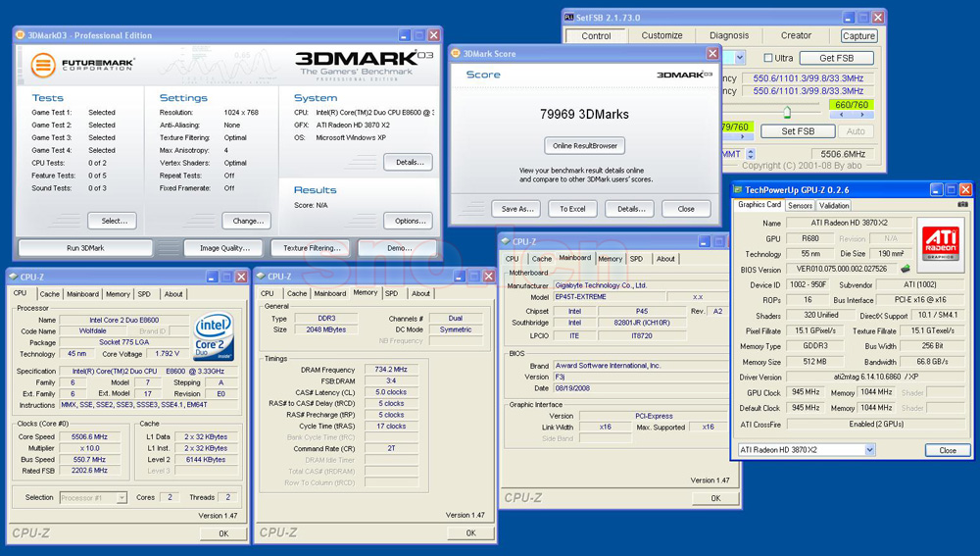Enable the Ultra checkbox in SetFSB

(x=768, y=58)
